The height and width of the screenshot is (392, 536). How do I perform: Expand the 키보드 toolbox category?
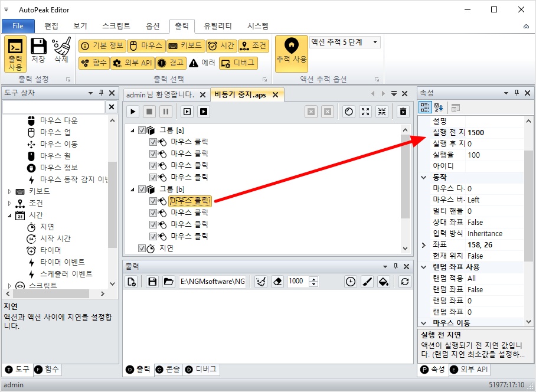(x=9, y=191)
